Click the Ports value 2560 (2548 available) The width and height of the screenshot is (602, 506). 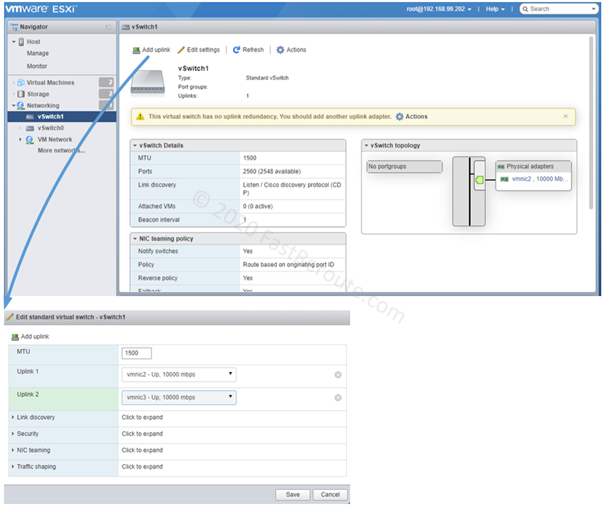pos(272,172)
